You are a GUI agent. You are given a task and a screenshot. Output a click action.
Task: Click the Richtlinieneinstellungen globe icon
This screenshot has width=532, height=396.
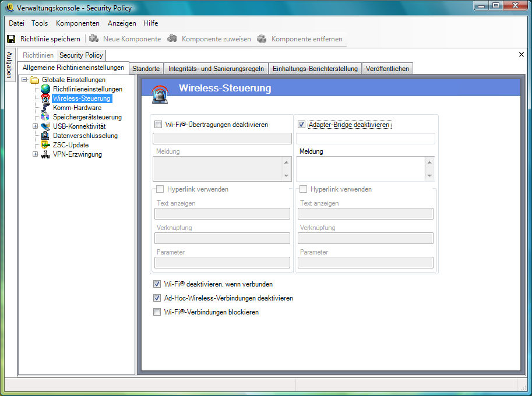[x=45, y=89]
